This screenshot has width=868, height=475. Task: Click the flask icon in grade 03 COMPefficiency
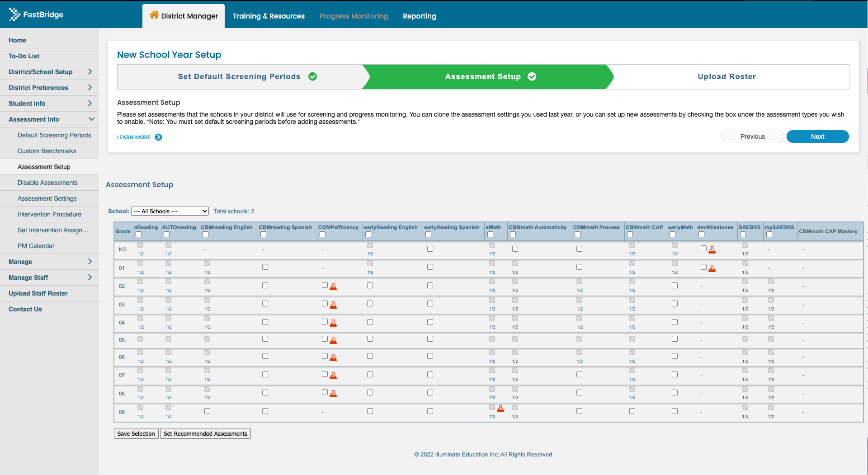pyautogui.click(x=333, y=305)
